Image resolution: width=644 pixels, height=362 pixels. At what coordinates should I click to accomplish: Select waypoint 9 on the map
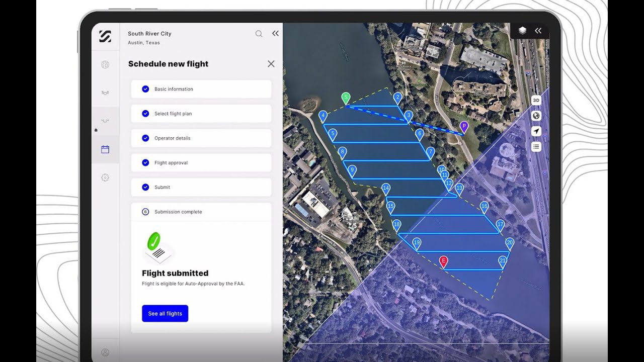[x=352, y=170]
